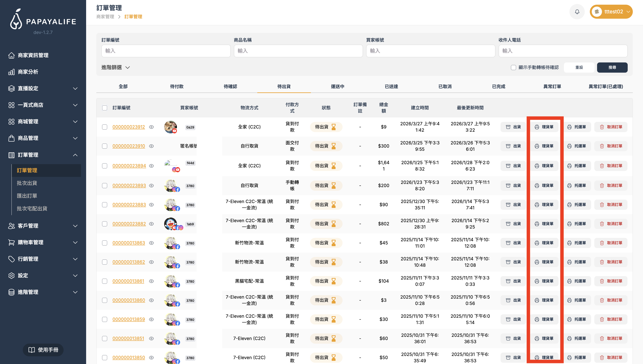Enable 顯示手動轉帳待確認 checkbox
The image size is (643, 364).
click(513, 67)
